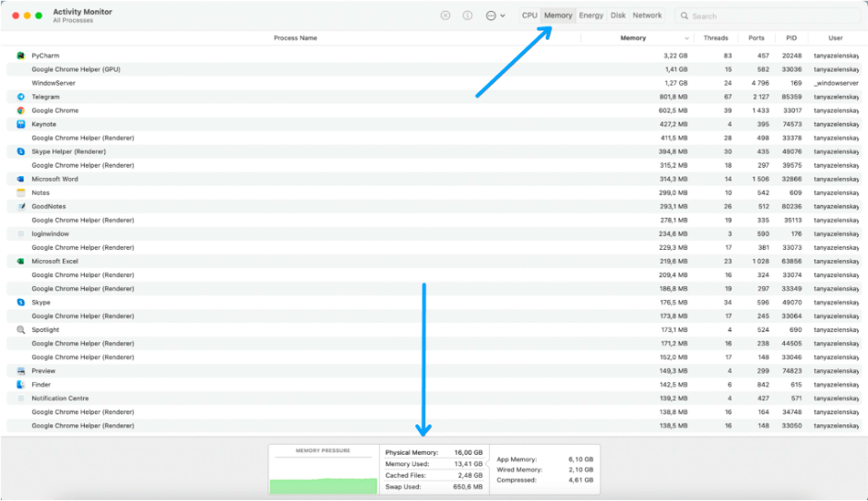
Task: Click the loginwindow process icon
Action: point(20,233)
